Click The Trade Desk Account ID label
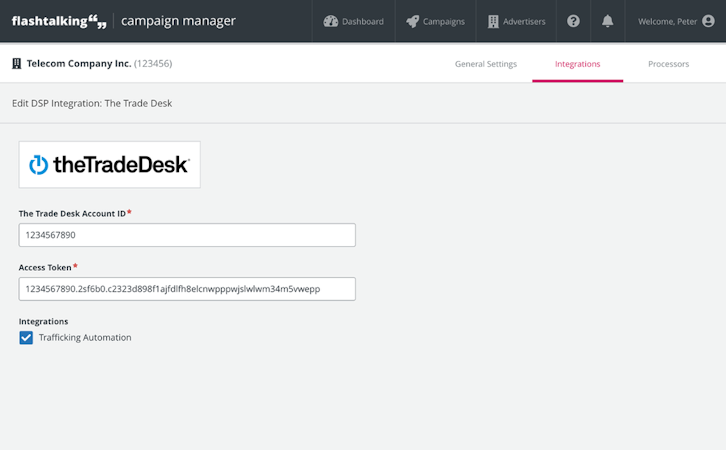The width and height of the screenshot is (726, 450). 72,213
